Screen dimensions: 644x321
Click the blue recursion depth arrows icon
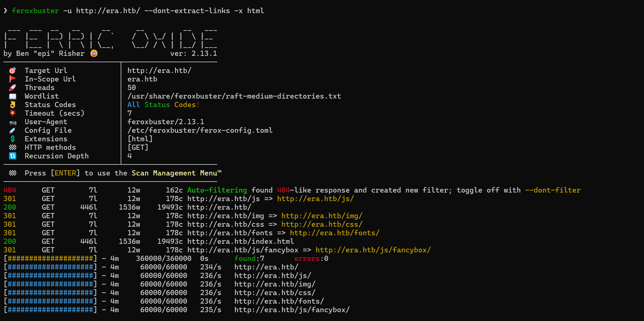click(x=13, y=156)
